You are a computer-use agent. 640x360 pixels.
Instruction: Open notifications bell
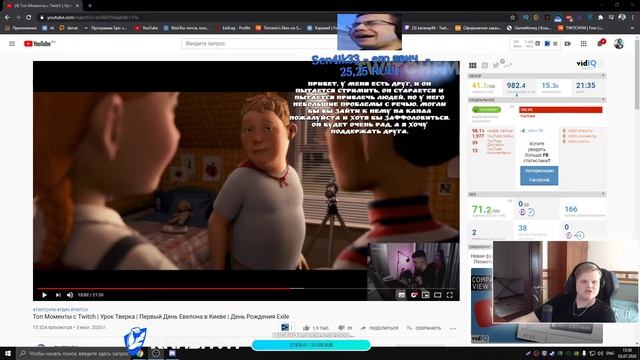click(600, 43)
